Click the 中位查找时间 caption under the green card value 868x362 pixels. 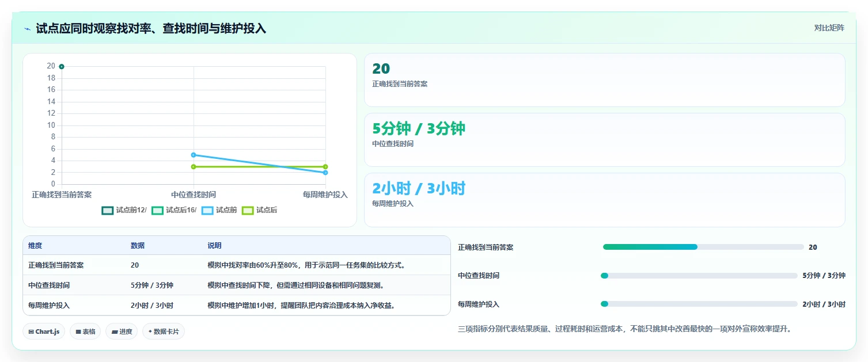point(393,144)
